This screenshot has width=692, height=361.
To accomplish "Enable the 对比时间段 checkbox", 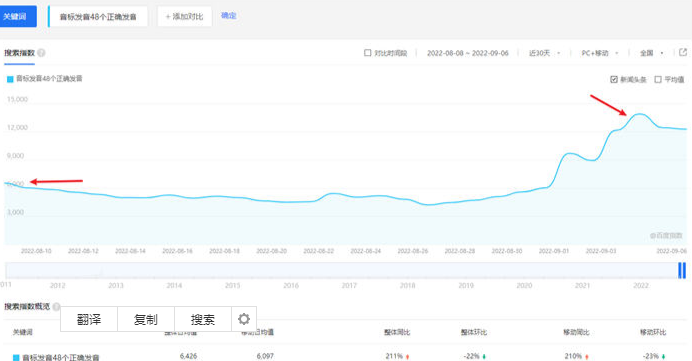I will [367, 53].
